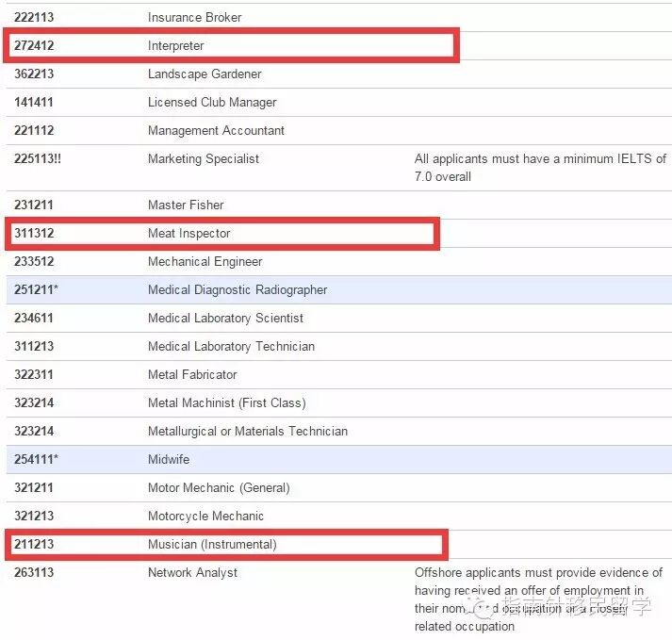Click Medical Diagnostic Radiographer entry
Image resolution: width=672 pixels, height=640 pixels.
pos(238,289)
